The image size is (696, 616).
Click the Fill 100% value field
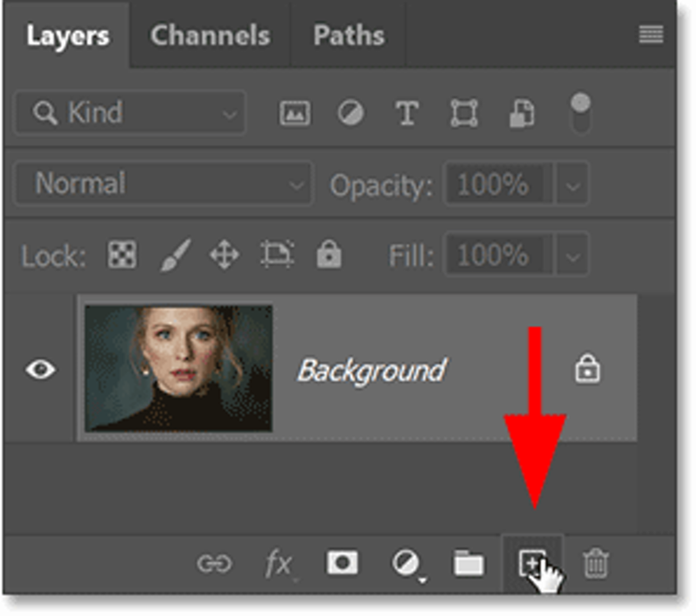tap(499, 255)
